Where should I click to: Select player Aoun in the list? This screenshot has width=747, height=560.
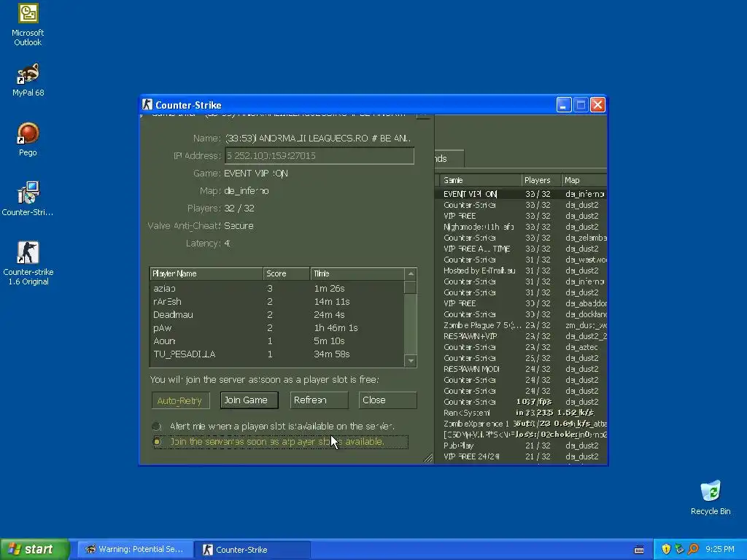coord(276,341)
